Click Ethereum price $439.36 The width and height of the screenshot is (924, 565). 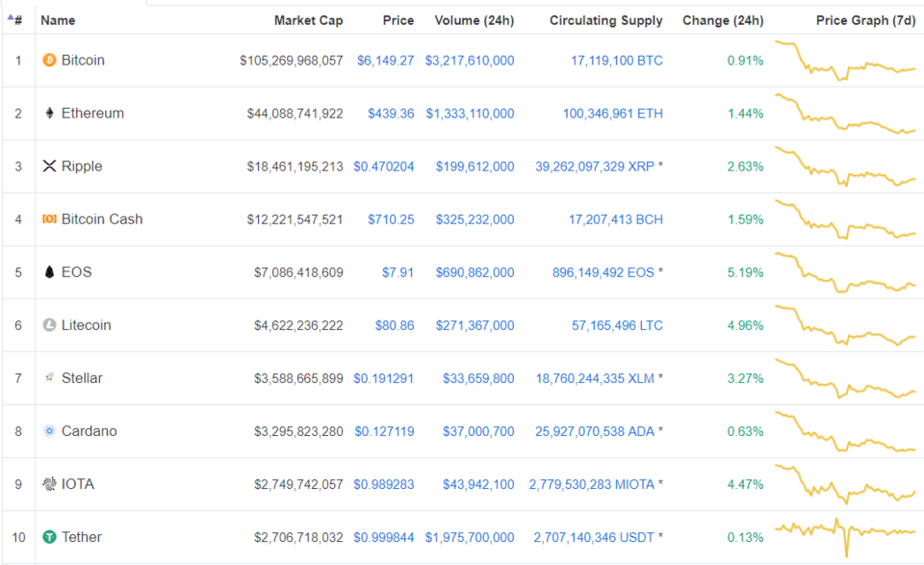click(x=391, y=114)
